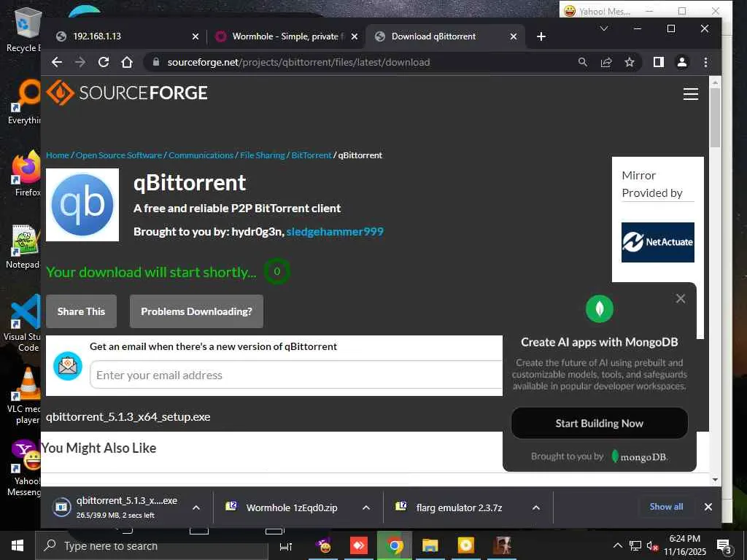Image resolution: width=747 pixels, height=560 pixels.
Task: Open the browser home page icon
Action: coord(127,62)
